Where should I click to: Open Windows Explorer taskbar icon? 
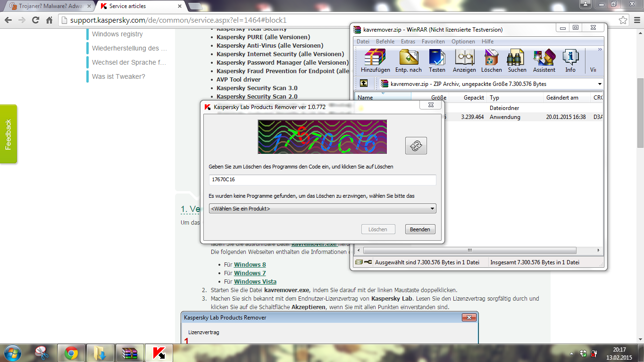[100, 353]
